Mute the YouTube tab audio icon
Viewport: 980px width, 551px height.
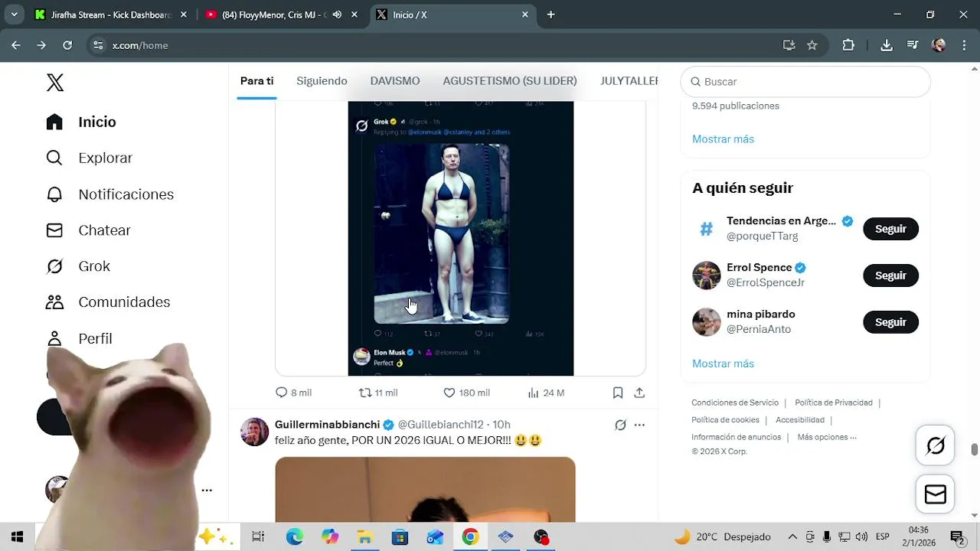(337, 15)
